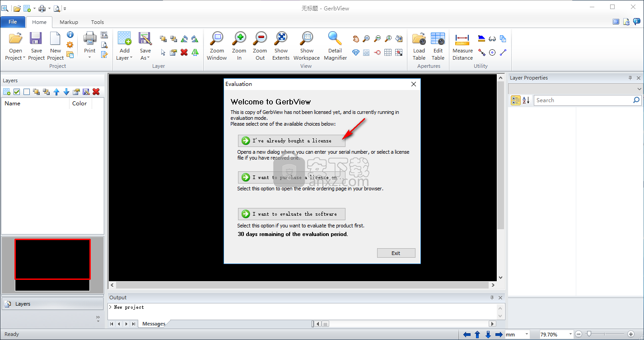Delete layer via Layers panel red X

coord(96,92)
